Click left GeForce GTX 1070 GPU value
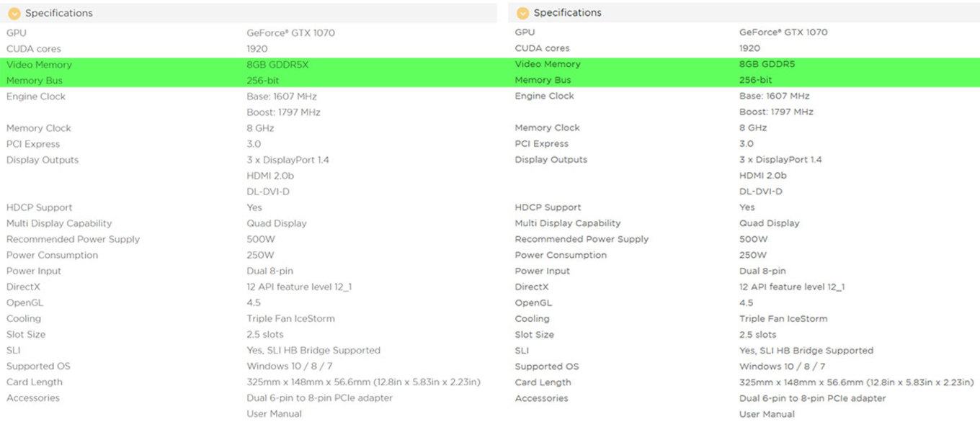 click(290, 33)
